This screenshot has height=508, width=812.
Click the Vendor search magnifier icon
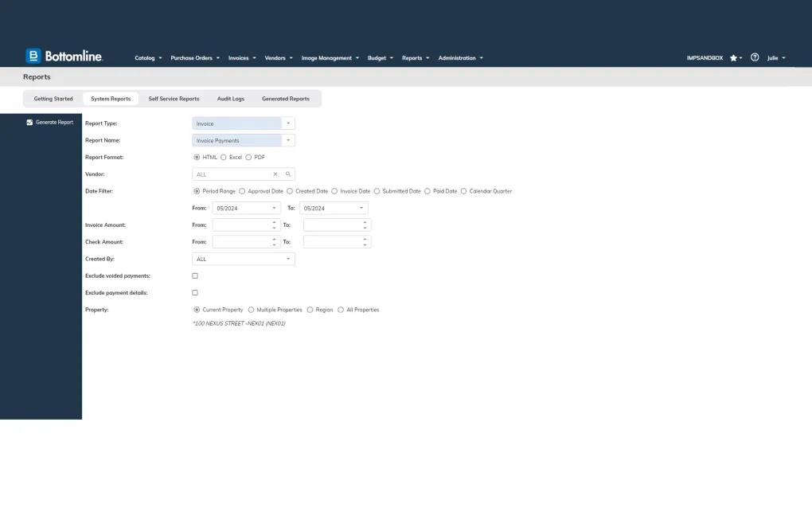click(288, 174)
